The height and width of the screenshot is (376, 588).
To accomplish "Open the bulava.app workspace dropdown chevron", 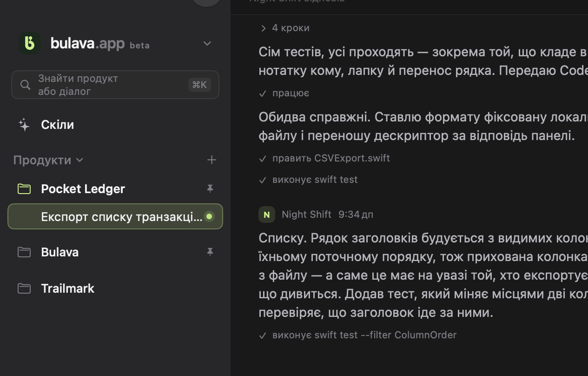I will pyautogui.click(x=207, y=43).
